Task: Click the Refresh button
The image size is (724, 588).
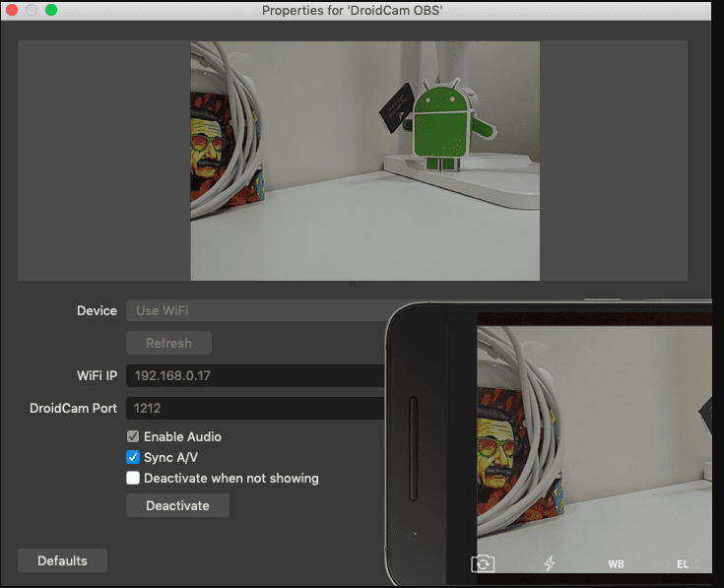Action: click(168, 343)
